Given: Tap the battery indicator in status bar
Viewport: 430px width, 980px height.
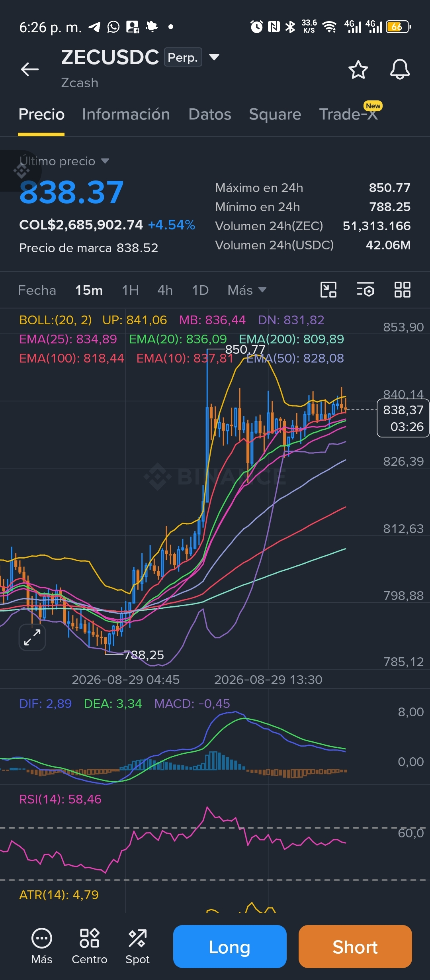Looking at the screenshot, I should (398, 27).
